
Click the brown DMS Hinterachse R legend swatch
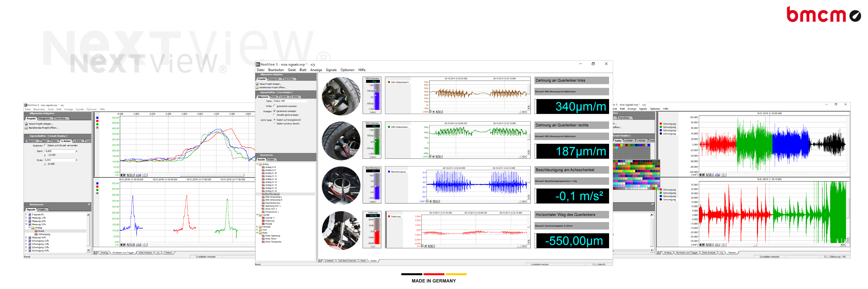click(389, 82)
